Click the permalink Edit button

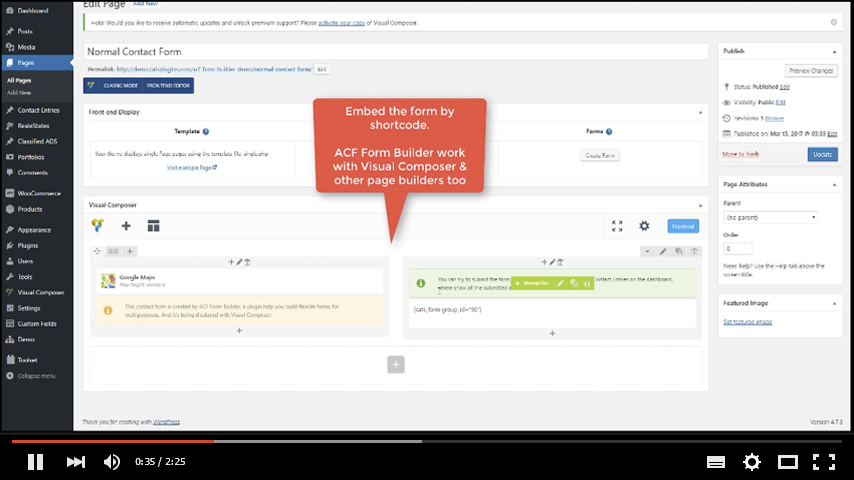click(x=321, y=69)
